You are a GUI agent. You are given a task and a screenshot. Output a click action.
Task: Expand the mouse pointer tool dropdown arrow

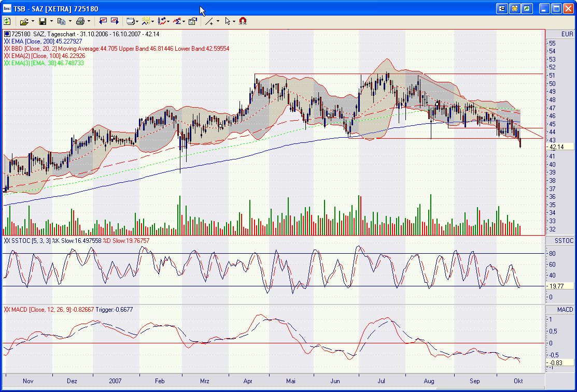234,21
